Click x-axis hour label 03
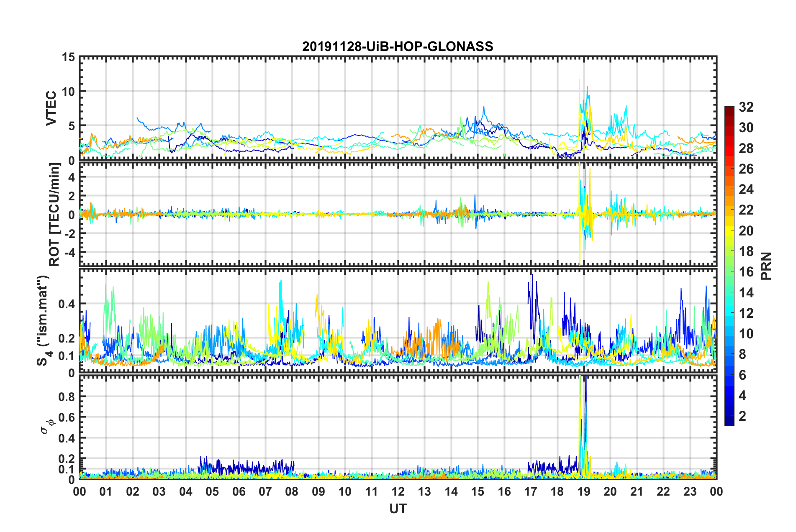The image size is (796, 532). point(159,491)
